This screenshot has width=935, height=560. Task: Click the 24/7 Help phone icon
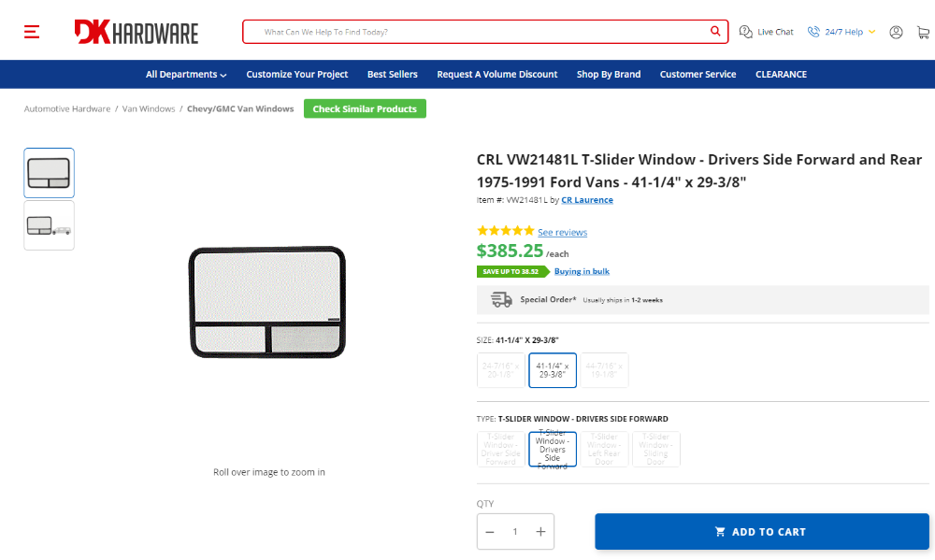813,32
